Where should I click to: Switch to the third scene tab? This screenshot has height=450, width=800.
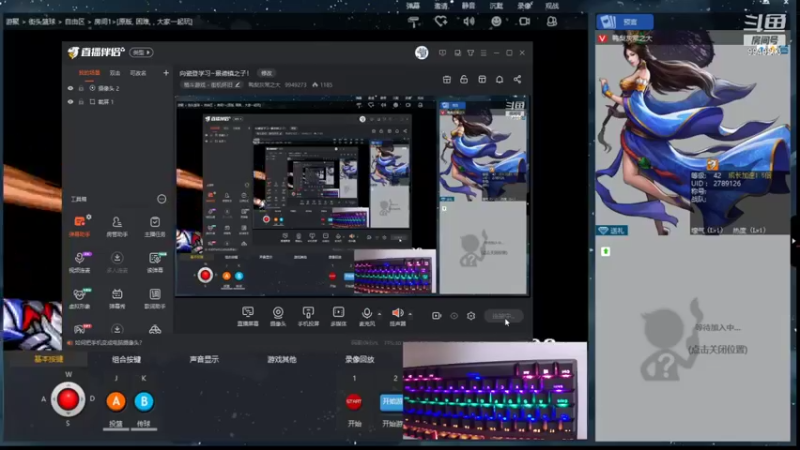138,73
